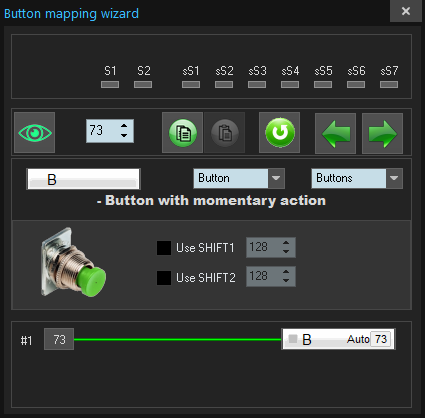Click the #1 physical button 73 box

pos(59,339)
